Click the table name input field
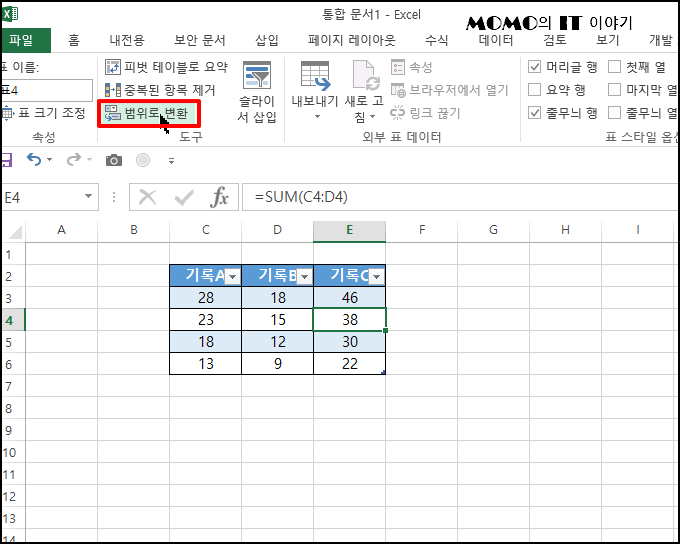This screenshot has height=544, width=680. coord(47,90)
